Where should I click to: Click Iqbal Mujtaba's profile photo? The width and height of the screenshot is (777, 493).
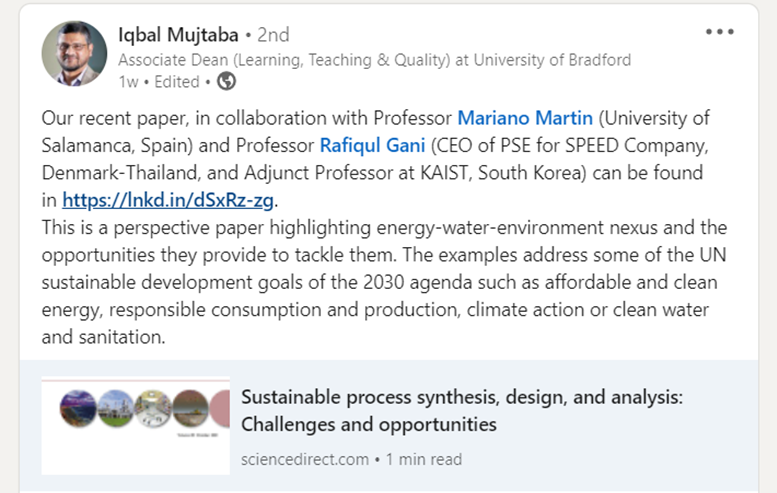coord(74,54)
